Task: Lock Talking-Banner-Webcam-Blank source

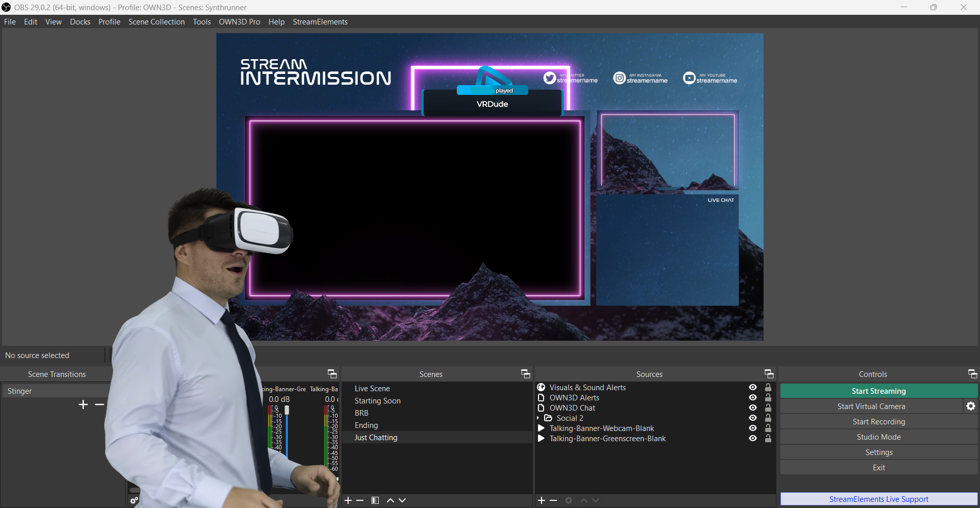Action: tap(768, 428)
